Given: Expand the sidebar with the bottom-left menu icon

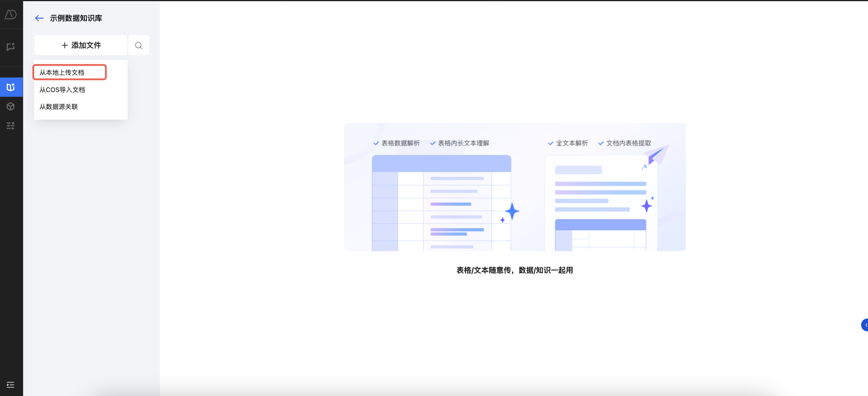Looking at the screenshot, I should [x=11, y=384].
